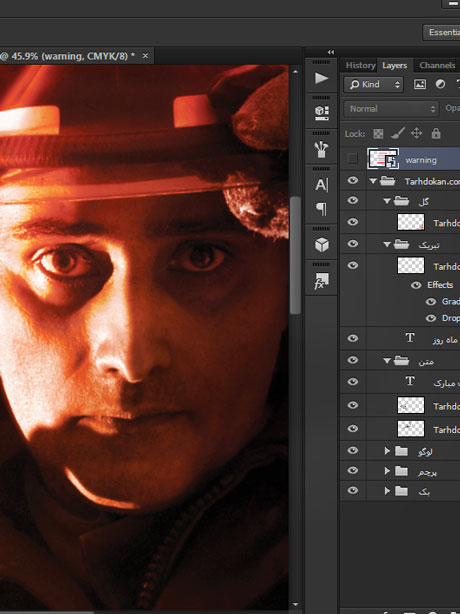Click the adjustment layer filter icon
The width and height of the screenshot is (460, 614).
pyautogui.click(x=440, y=84)
